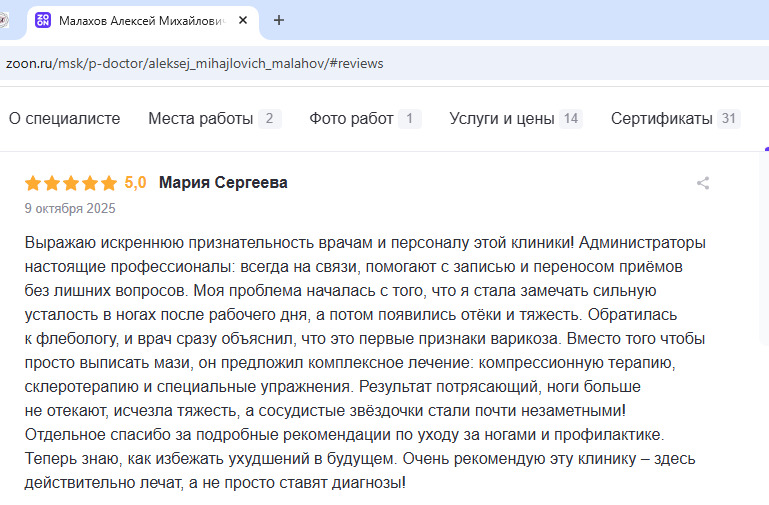Image resolution: width=769 pixels, height=505 pixels.
Task: Go to the Фото работ tab
Action: point(351,118)
